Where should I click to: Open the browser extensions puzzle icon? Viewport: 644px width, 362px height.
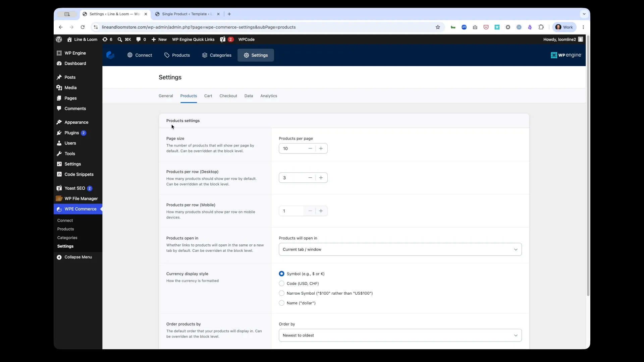pos(541,27)
